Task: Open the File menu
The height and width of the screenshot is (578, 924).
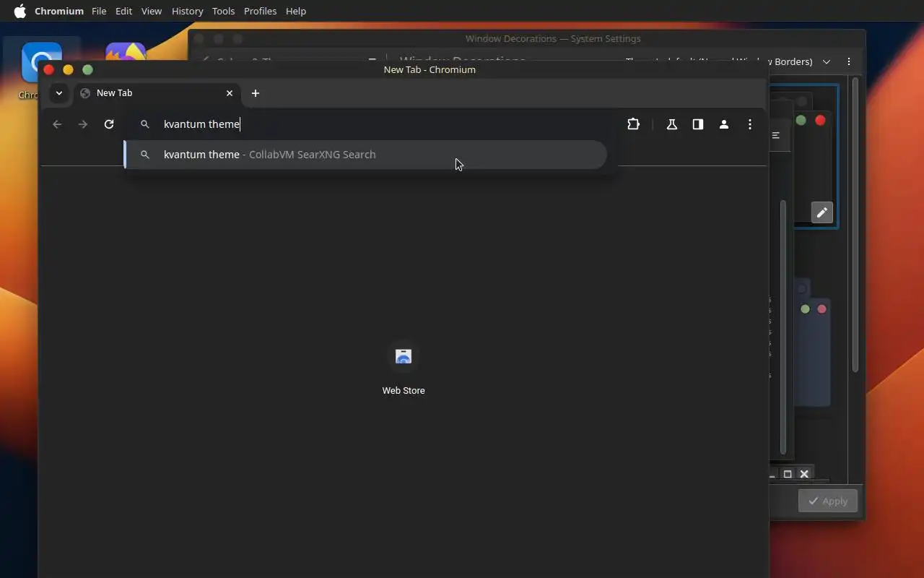Action: coord(99,11)
